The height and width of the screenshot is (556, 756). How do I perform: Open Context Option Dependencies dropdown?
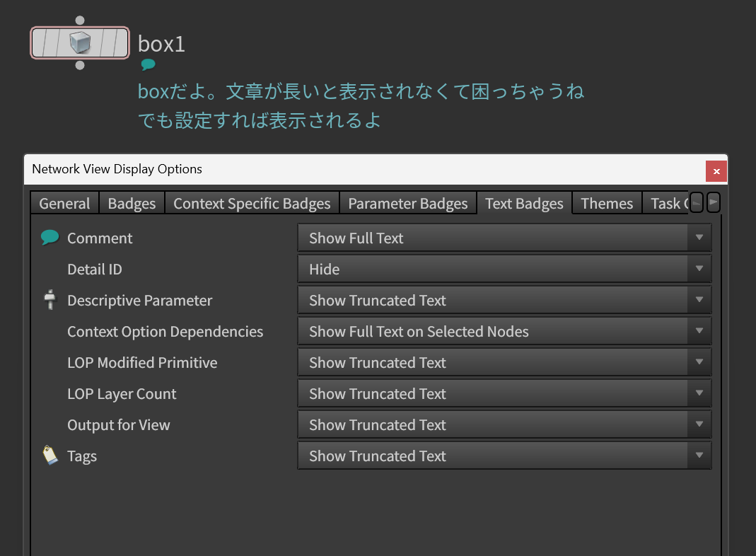[504, 332]
